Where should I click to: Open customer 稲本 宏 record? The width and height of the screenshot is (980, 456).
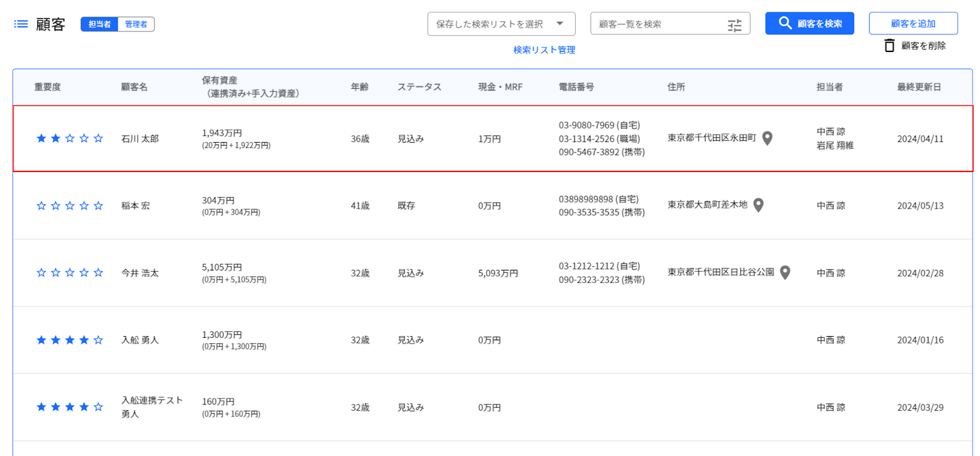click(x=135, y=206)
